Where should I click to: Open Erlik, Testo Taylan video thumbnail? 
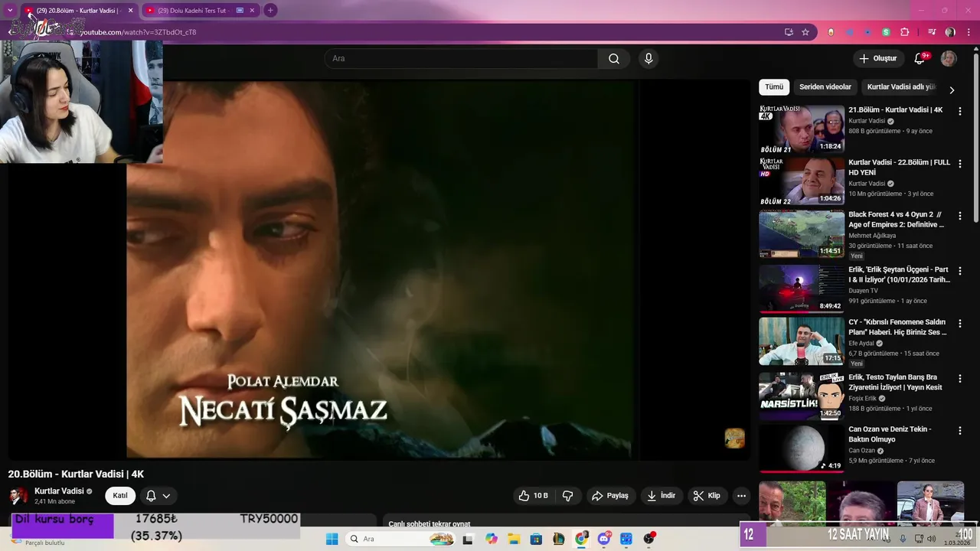point(802,396)
